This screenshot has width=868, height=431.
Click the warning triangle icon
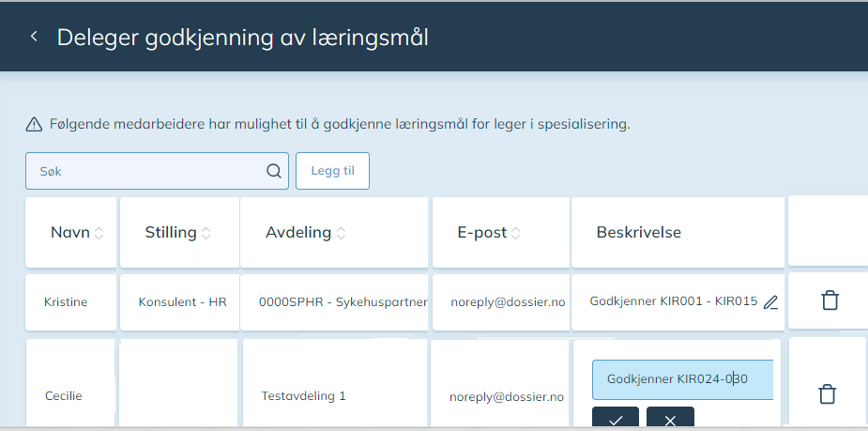34,124
